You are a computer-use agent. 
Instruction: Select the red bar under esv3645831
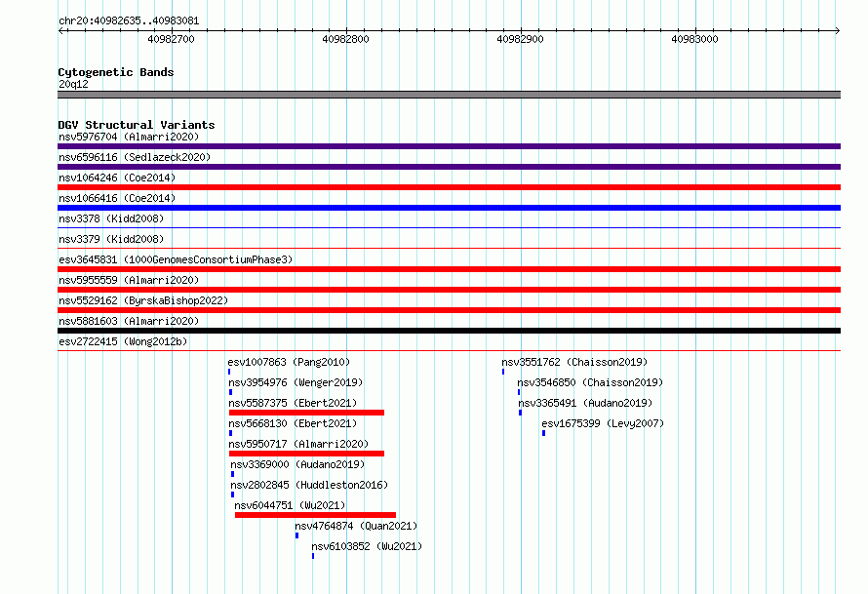(x=449, y=269)
